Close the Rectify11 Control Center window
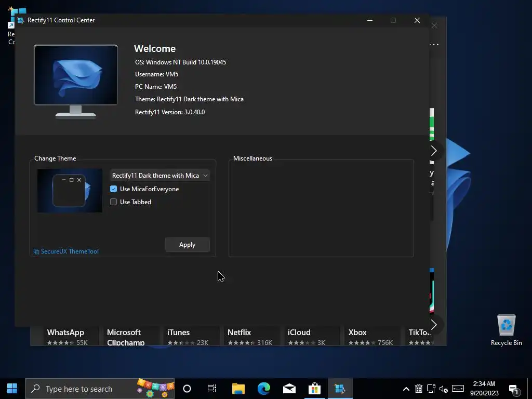 [417, 20]
